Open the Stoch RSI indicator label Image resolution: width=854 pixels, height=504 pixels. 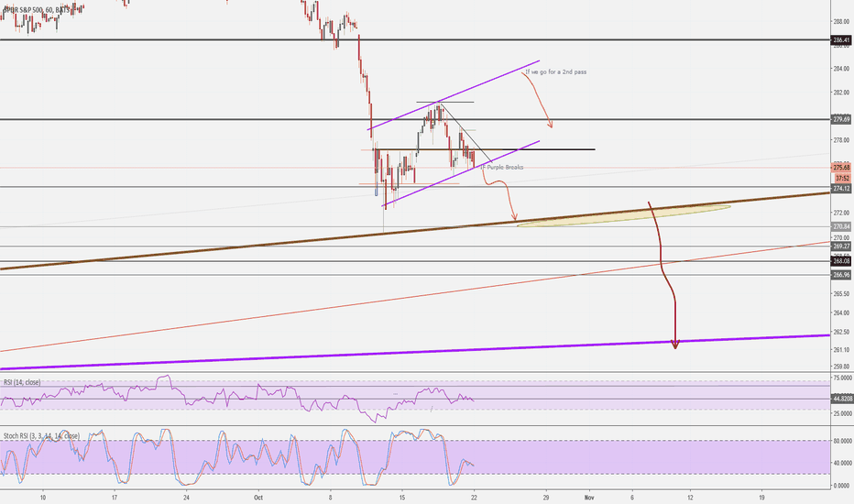[41, 436]
